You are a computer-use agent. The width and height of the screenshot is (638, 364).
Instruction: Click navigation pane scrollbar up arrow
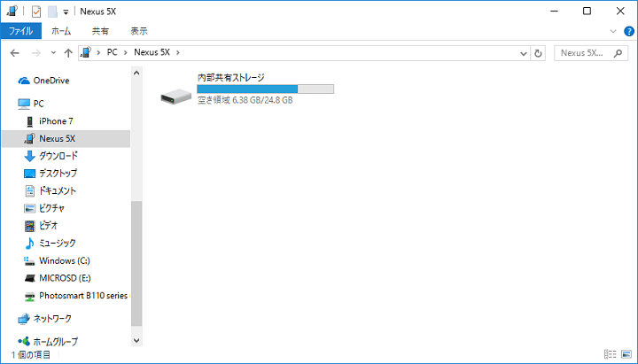pyautogui.click(x=136, y=73)
